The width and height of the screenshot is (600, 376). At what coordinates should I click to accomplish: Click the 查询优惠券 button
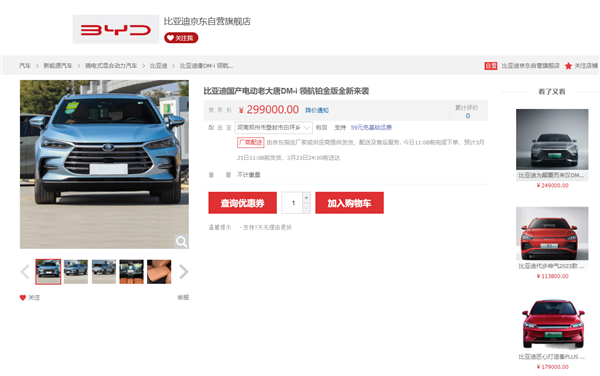(x=243, y=203)
